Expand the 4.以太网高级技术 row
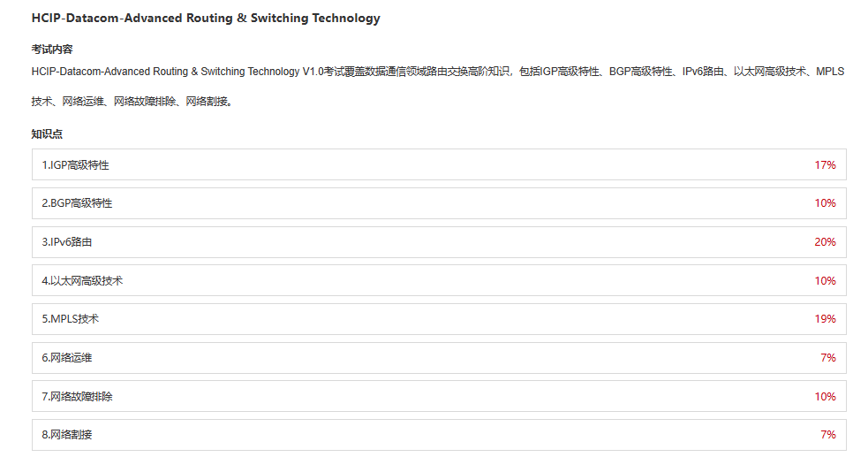This screenshot has width=868, height=457. point(439,280)
